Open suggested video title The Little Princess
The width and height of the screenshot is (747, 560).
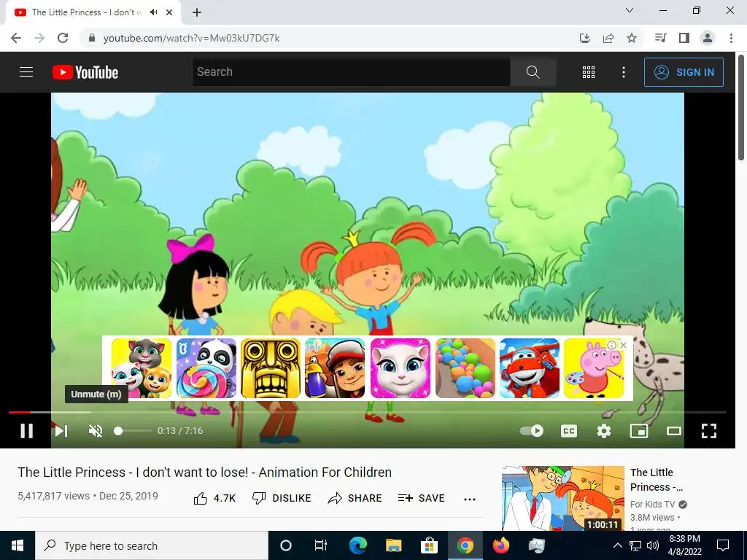(x=657, y=480)
